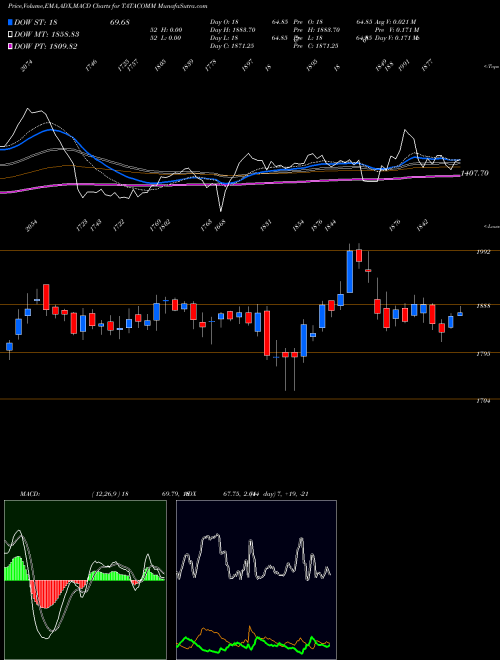Click the '(12,26,9)' MACD parameters text

click(106, 494)
